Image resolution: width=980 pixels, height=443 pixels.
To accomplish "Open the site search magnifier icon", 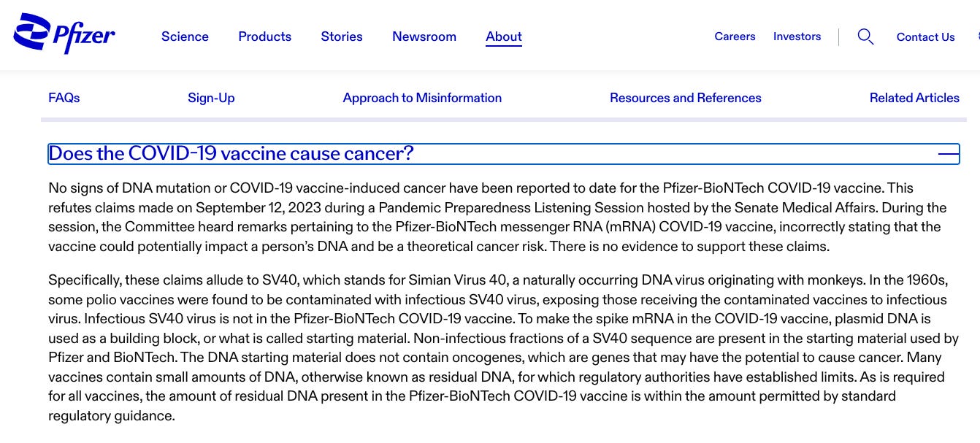I will click(x=865, y=36).
